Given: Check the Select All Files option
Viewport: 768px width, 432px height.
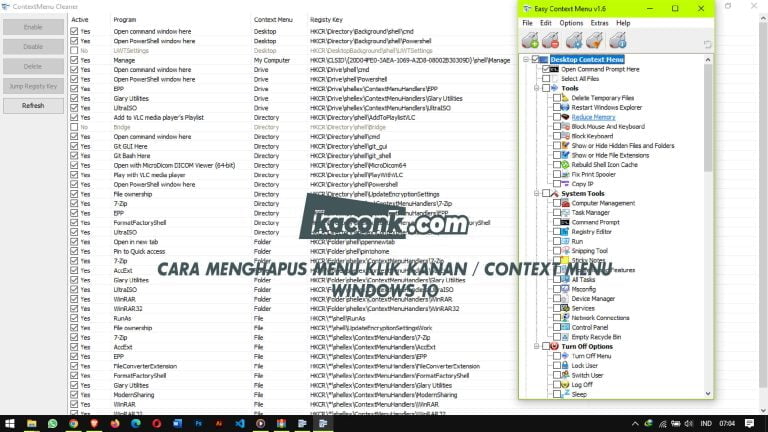Looking at the screenshot, I should 546,79.
